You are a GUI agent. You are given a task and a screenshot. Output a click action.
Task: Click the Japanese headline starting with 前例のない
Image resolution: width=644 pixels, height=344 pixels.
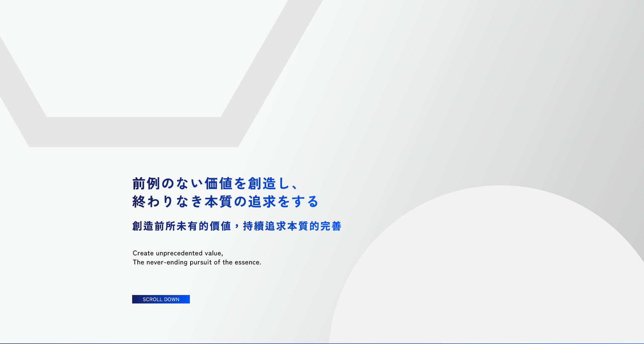(x=215, y=184)
